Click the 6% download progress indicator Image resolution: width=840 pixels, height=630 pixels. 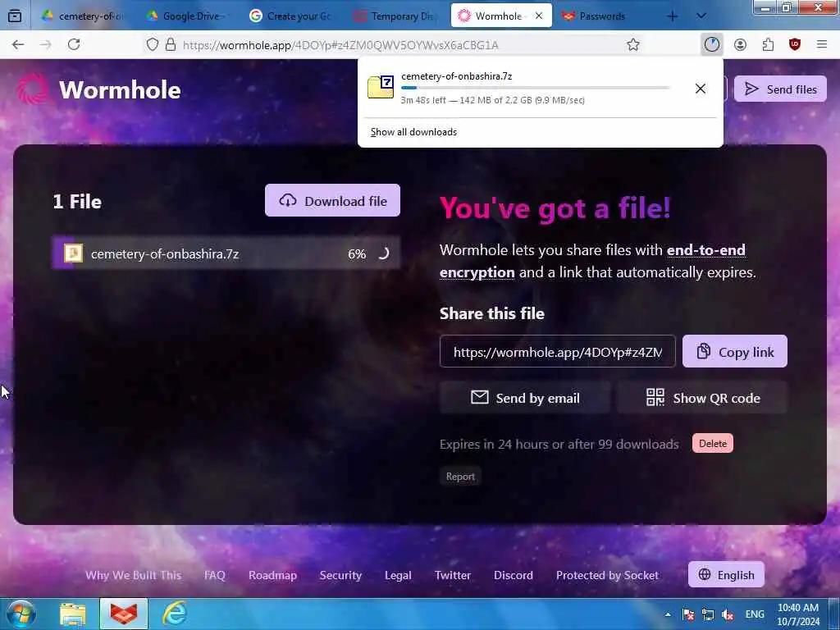[357, 254]
